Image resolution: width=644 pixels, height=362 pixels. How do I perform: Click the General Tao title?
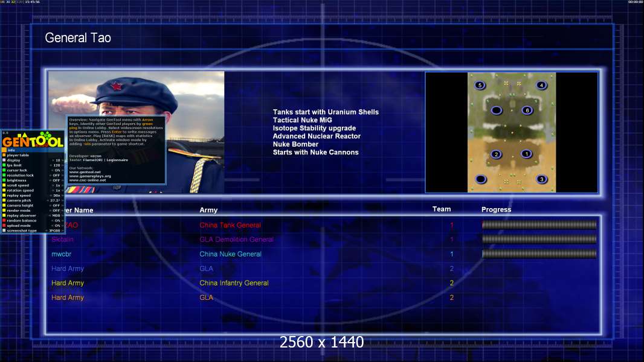point(78,38)
